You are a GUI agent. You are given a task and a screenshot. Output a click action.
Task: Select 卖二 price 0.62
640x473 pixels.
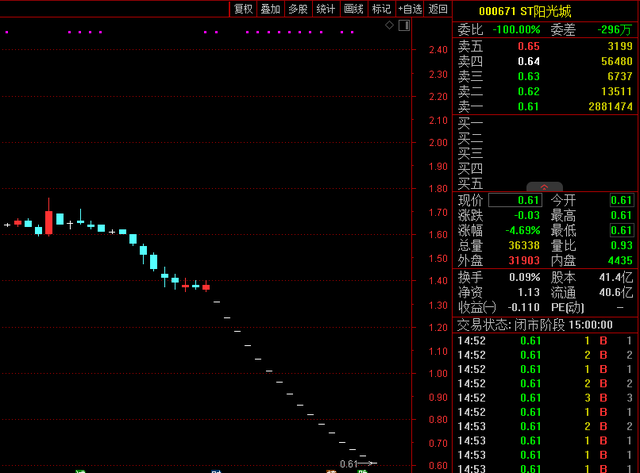pyautogui.click(x=529, y=91)
